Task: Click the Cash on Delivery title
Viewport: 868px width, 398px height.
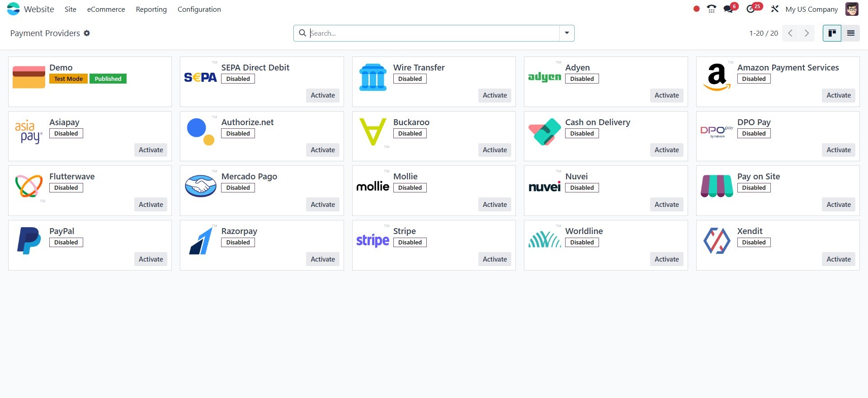Action: tap(598, 122)
